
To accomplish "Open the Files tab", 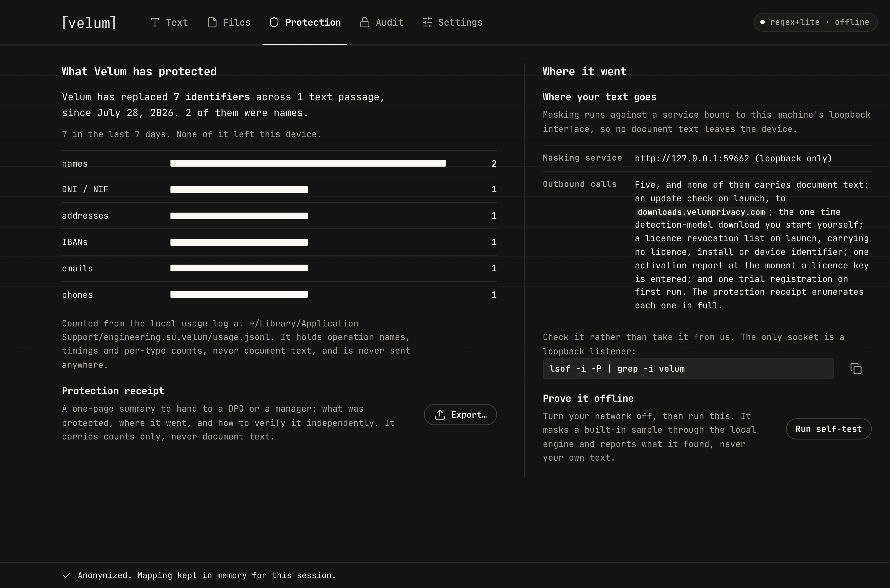I will (229, 23).
